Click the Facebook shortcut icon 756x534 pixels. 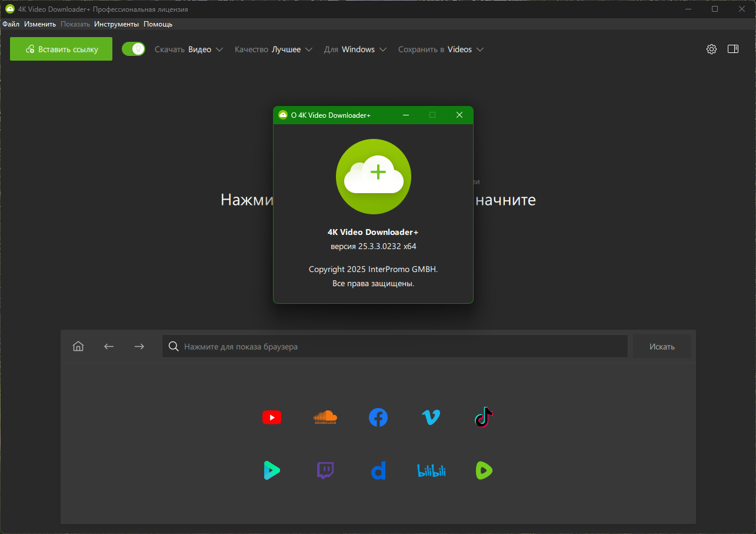378,417
